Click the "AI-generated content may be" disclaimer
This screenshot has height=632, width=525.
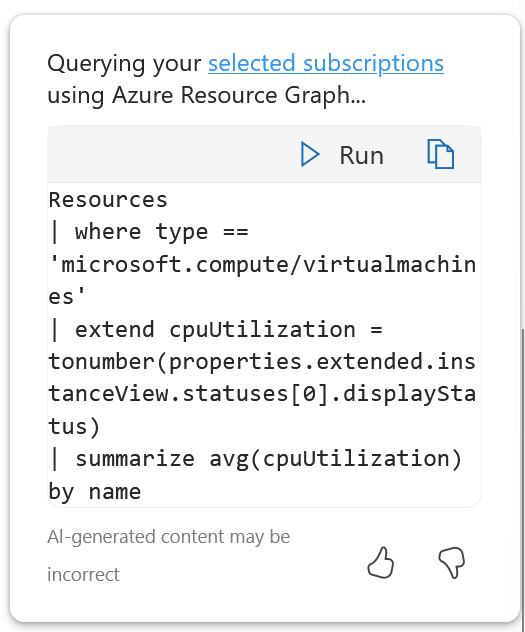tap(168, 537)
